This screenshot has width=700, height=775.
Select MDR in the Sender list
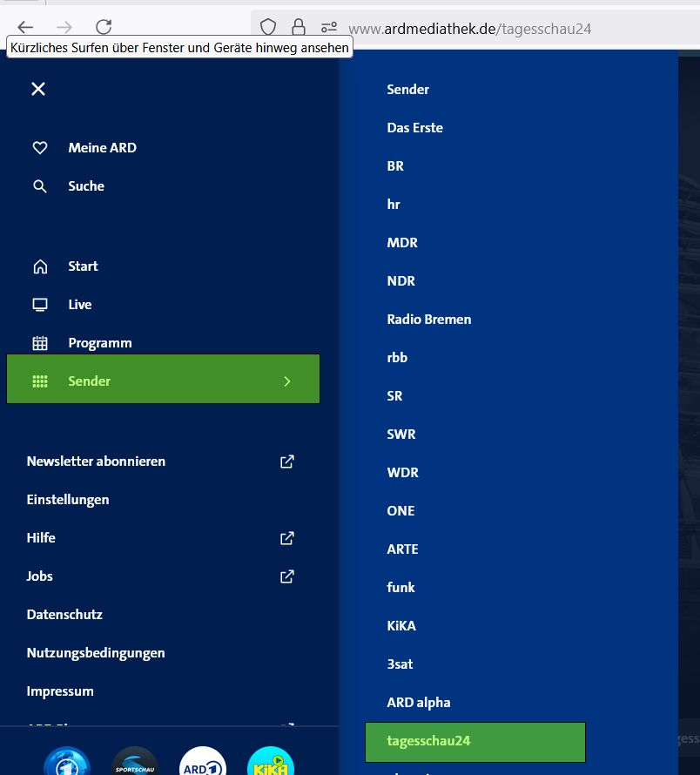pos(402,243)
